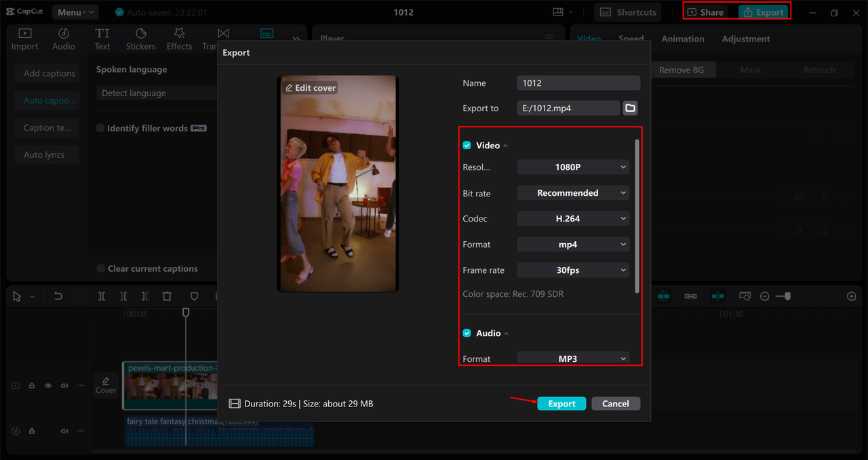Open the audio Format MP3 dropdown
This screenshot has height=460, width=868.
(x=573, y=358)
